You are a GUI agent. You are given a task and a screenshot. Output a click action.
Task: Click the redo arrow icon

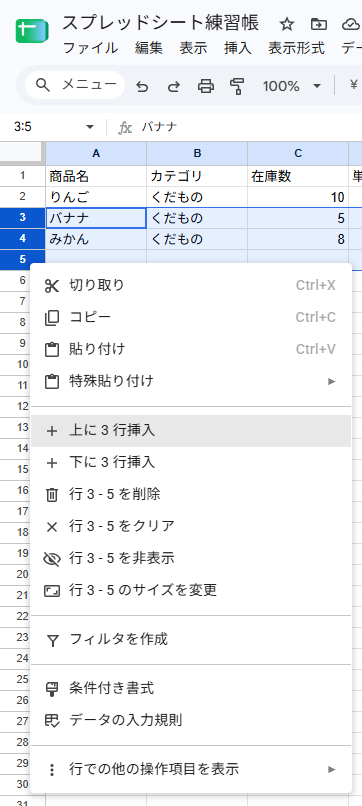(174, 86)
